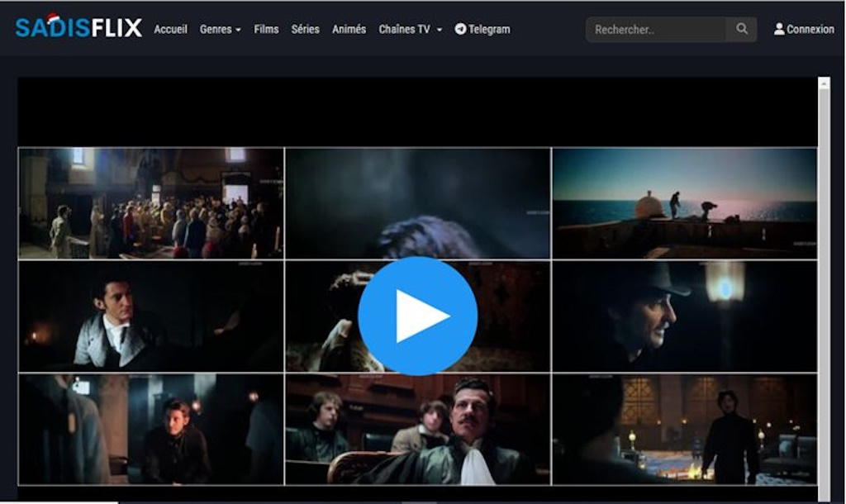846x504 pixels.
Task: Click the courtroom lawyer scene thumbnail
Action: [417, 430]
